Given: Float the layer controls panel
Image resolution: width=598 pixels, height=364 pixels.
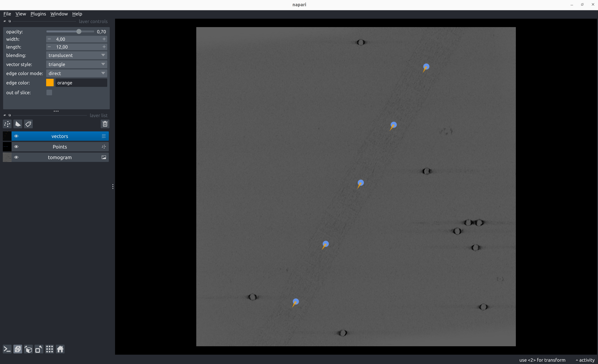Looking at the screenshot, I should tap(10, 21).
